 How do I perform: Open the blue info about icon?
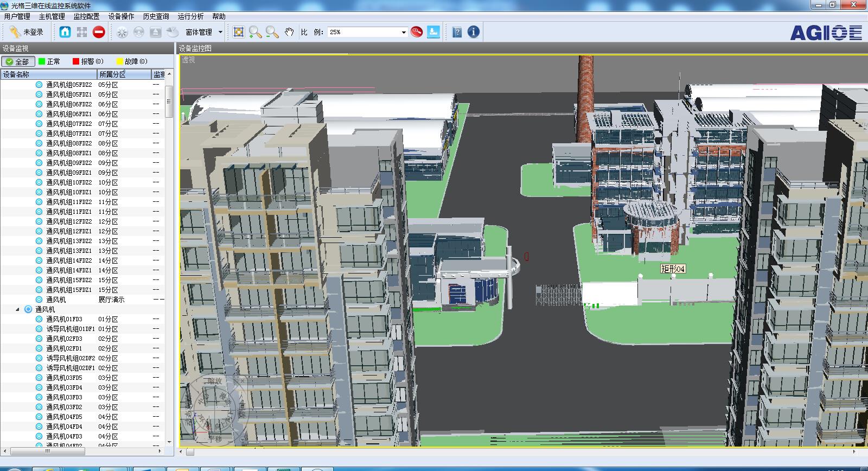coord(473,32)
